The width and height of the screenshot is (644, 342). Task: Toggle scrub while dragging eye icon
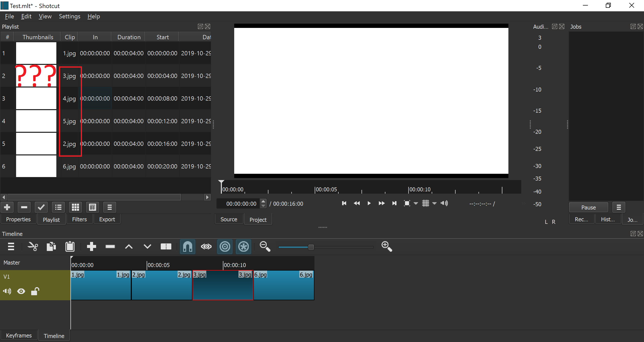pyautogui.click(x=206, y=247)
